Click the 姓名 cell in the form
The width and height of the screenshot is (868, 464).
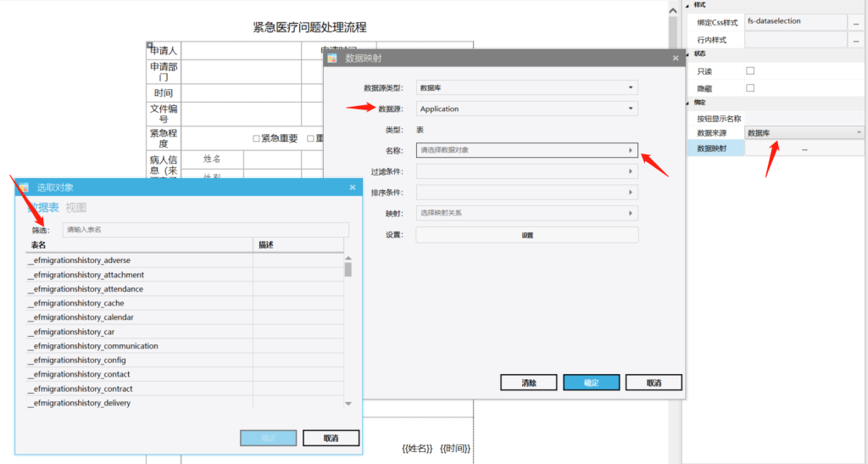(212, 159)
